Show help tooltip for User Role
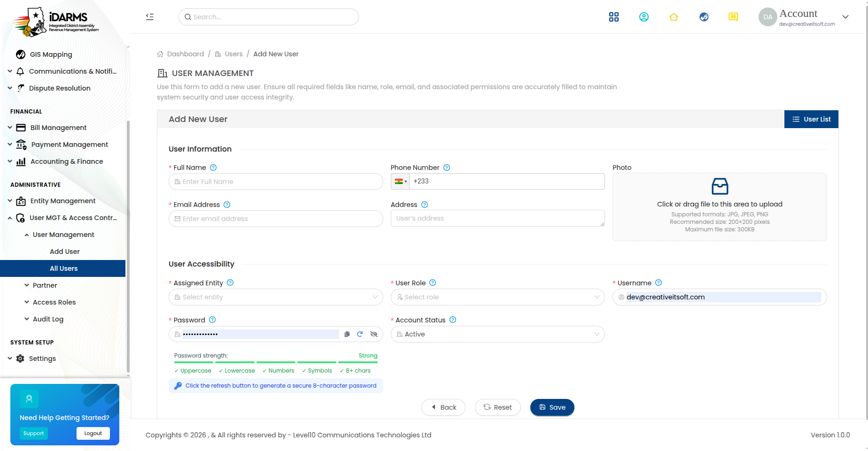868x451 pixels. click(x=433, y=283)
